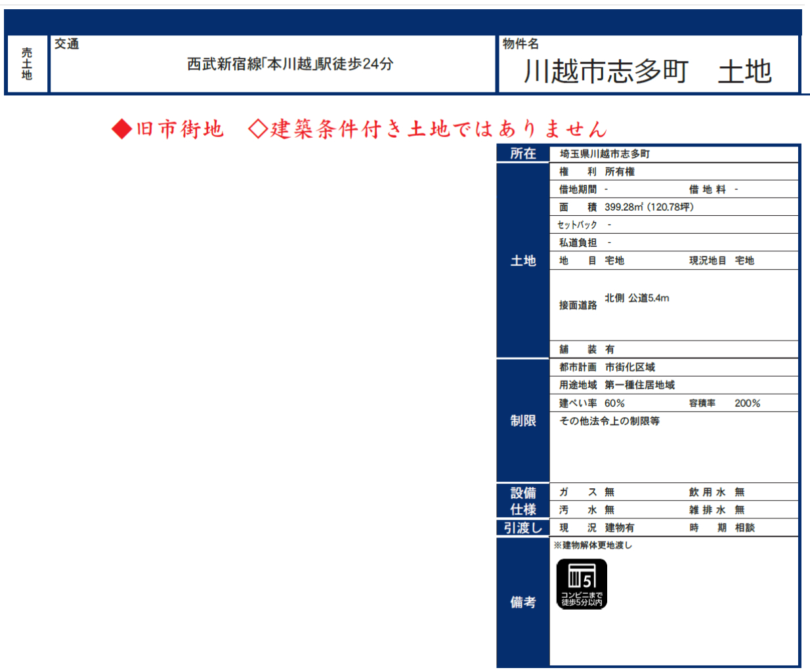Click the 備考 section header
The width and height of the screenshot is (810, 672).
pos(523,602)
